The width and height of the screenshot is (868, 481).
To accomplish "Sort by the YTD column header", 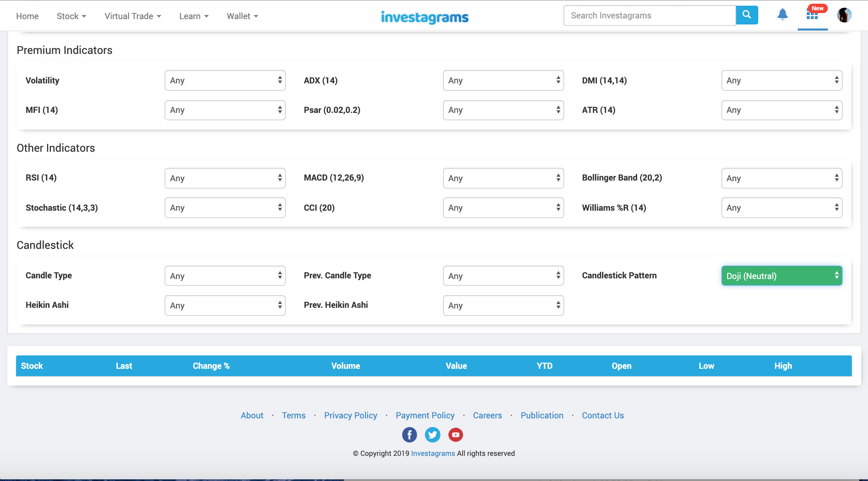I will (x=544, y=366).
